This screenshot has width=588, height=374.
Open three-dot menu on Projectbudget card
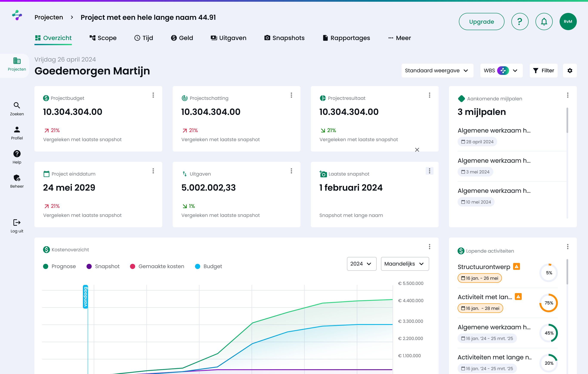(153, 95)
